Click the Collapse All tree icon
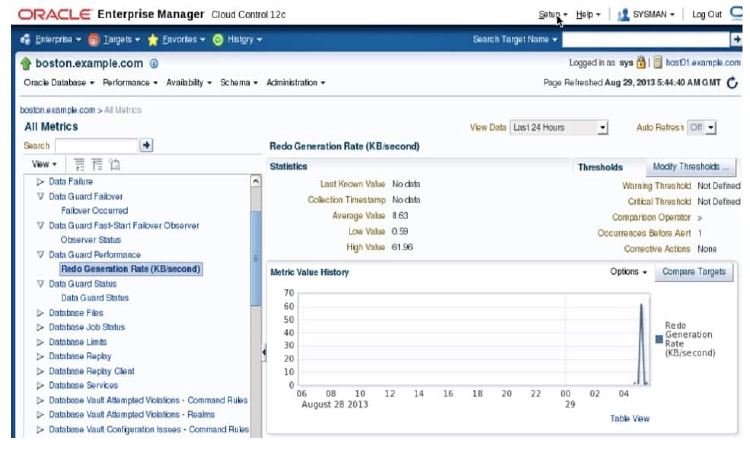The image size is (750, 449). tap(97, 164)
